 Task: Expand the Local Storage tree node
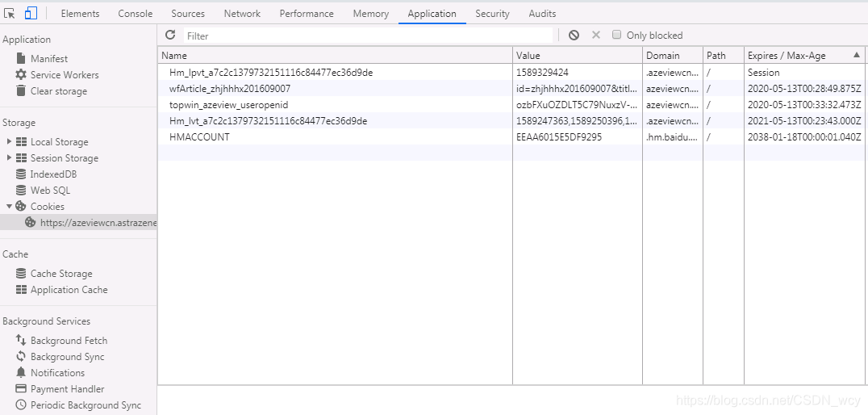click(10, 142)
